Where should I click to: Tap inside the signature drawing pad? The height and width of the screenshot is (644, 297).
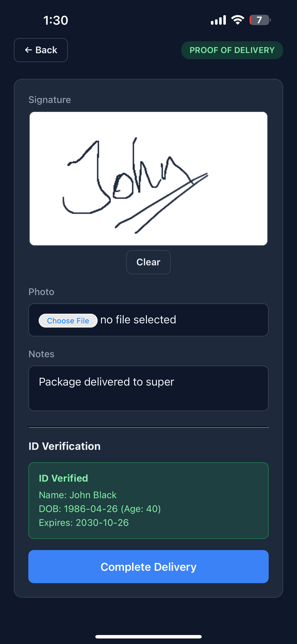tap(148, 179)
